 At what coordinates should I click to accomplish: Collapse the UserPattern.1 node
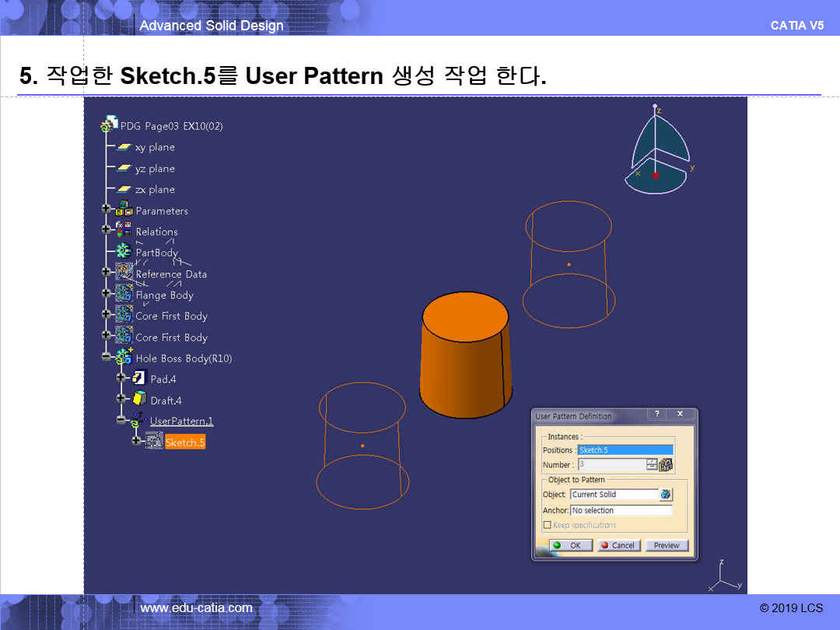point(121,420)
